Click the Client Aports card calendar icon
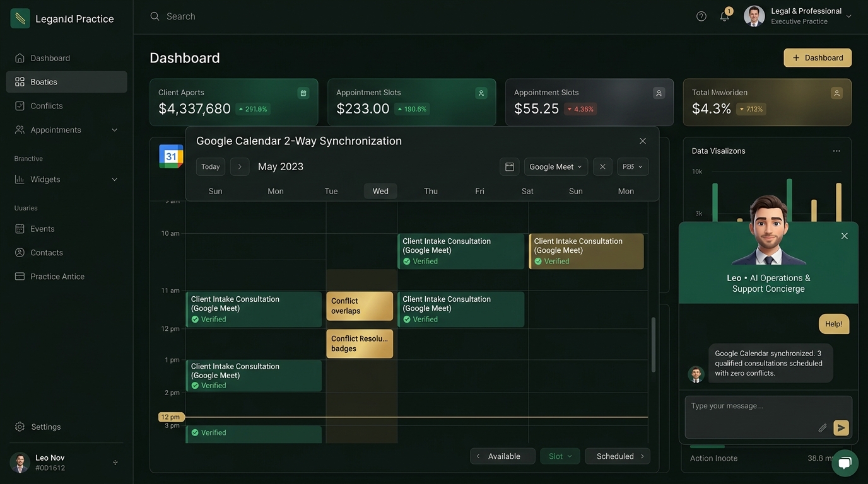The height and width of the screenshot is (484, 868). (x=303, y=93)
